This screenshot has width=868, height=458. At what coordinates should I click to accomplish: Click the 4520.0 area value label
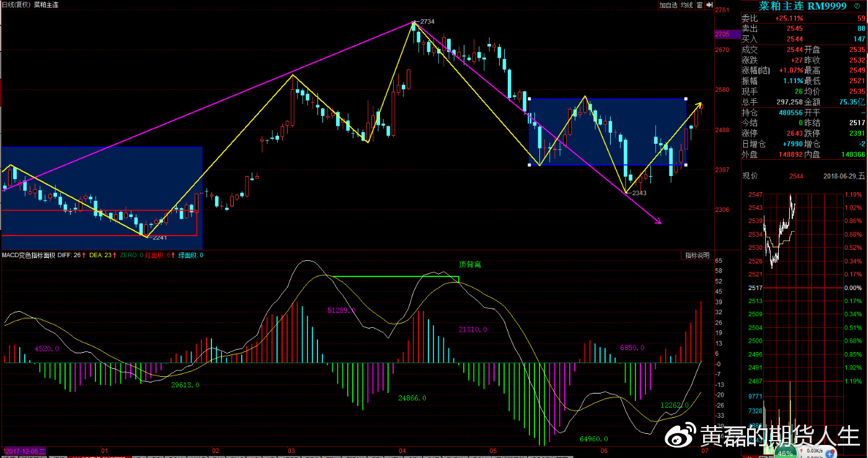(x=47, y=348)
